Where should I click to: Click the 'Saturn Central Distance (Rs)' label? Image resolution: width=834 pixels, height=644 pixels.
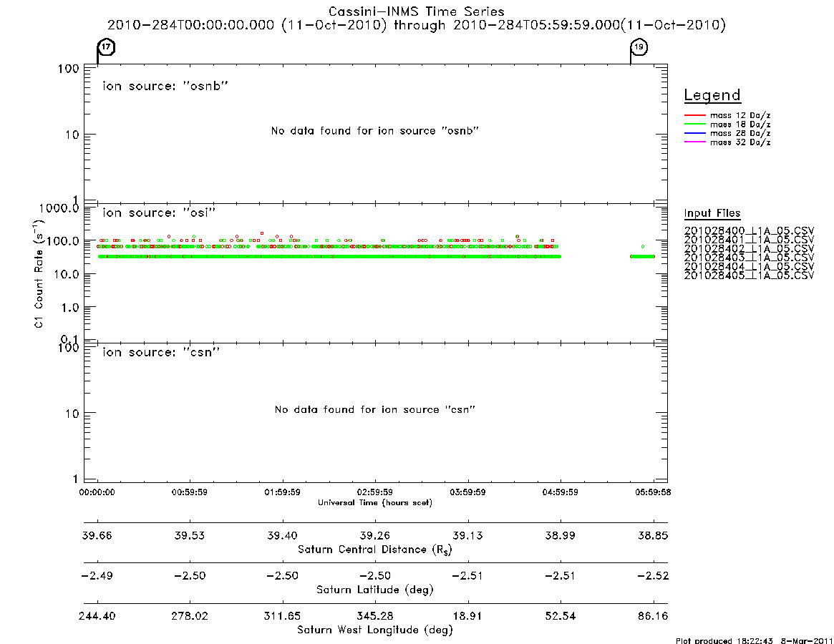375,550
